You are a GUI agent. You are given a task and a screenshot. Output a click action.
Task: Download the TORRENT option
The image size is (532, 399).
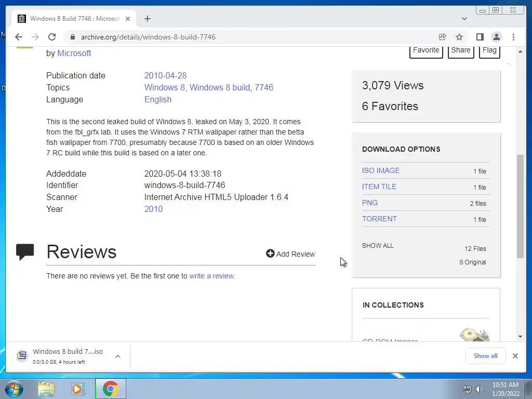click(379, 219)
